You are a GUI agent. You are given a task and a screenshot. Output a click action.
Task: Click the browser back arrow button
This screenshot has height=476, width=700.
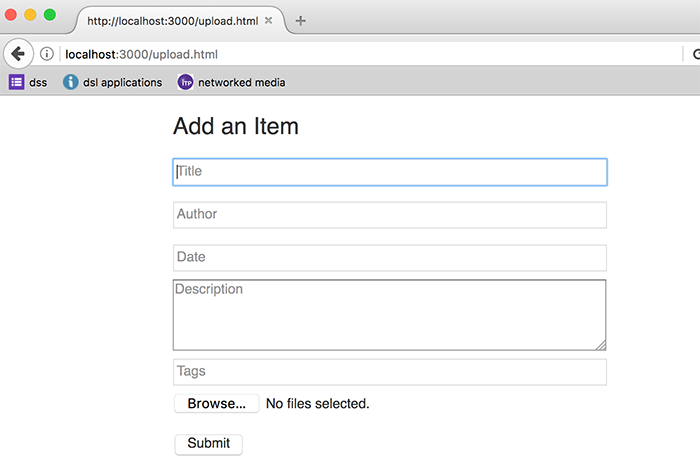pyautogui.click(x=18, y=54)
